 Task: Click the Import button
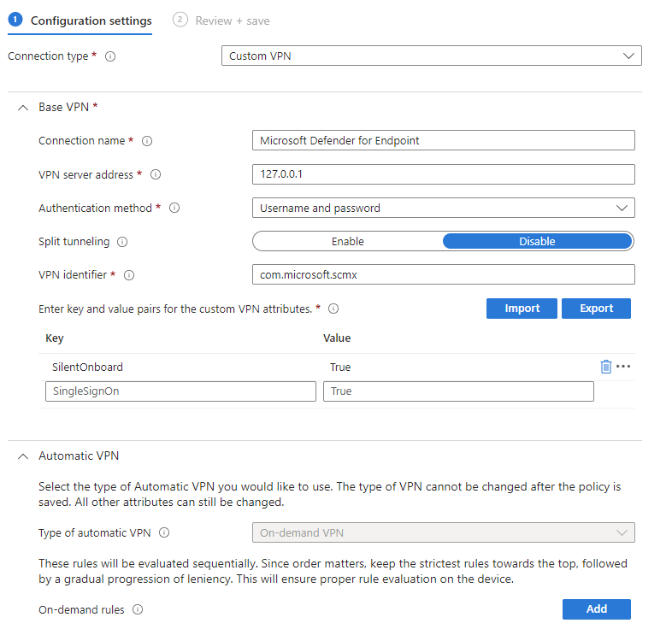pyautogui.click(x=522, y=309)
